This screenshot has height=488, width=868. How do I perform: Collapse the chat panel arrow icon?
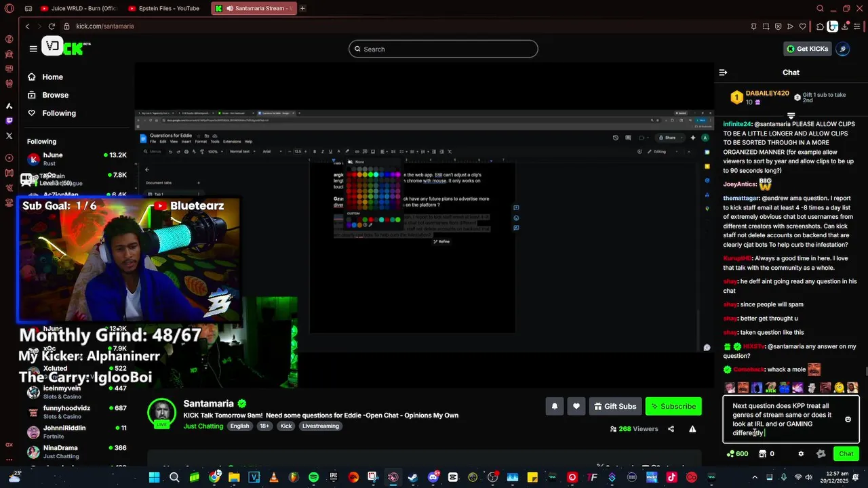click(x=723, y=73)
